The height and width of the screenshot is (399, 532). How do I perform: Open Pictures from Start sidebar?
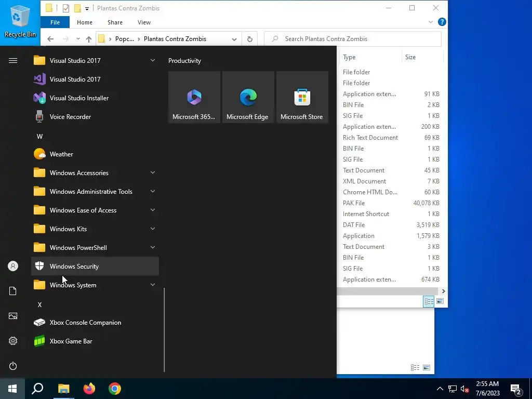click(13, 316)
